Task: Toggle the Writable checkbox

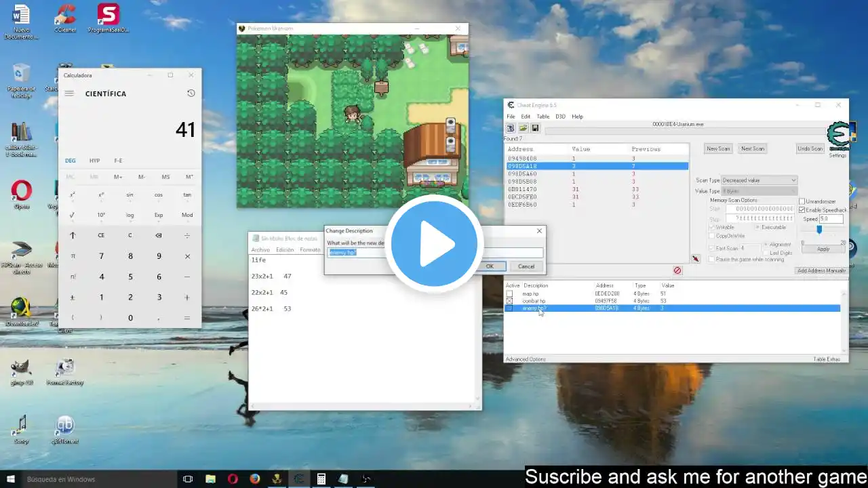Action: tap(712, 227)
